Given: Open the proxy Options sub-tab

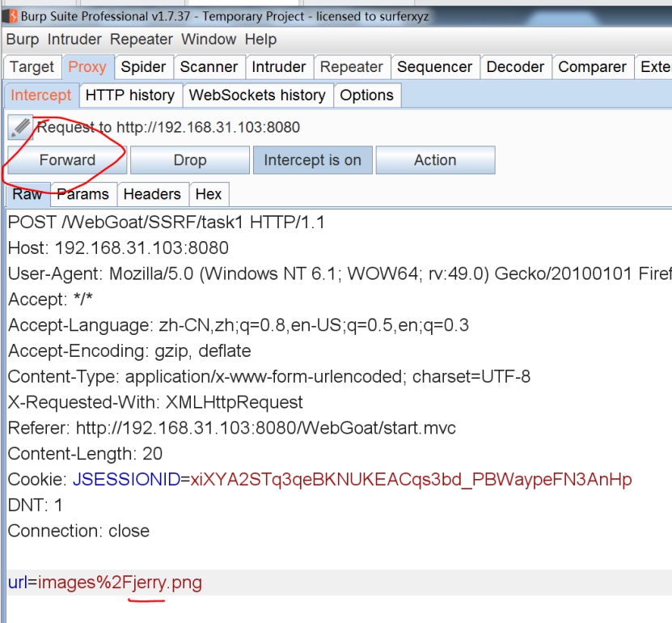Looking at the screenshot, I should [366, 95].
